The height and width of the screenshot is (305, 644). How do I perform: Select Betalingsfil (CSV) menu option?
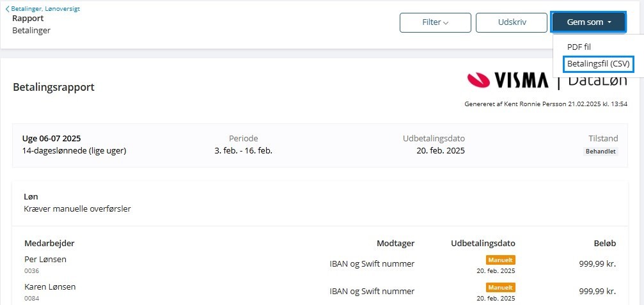click(598, 65)
